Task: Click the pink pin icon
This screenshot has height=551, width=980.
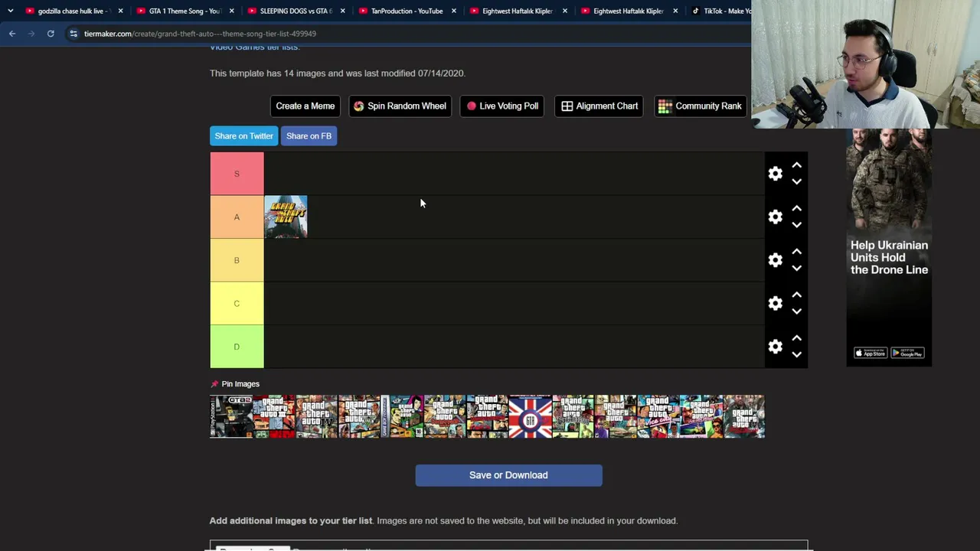Action: (214, 384)
